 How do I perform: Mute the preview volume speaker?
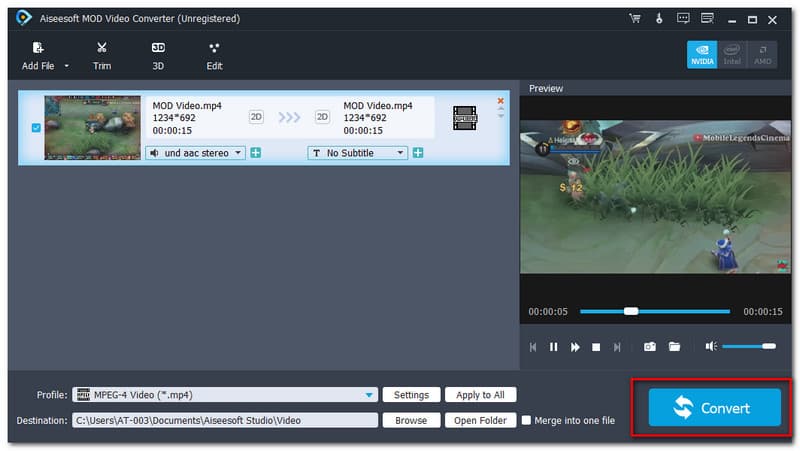710,346
